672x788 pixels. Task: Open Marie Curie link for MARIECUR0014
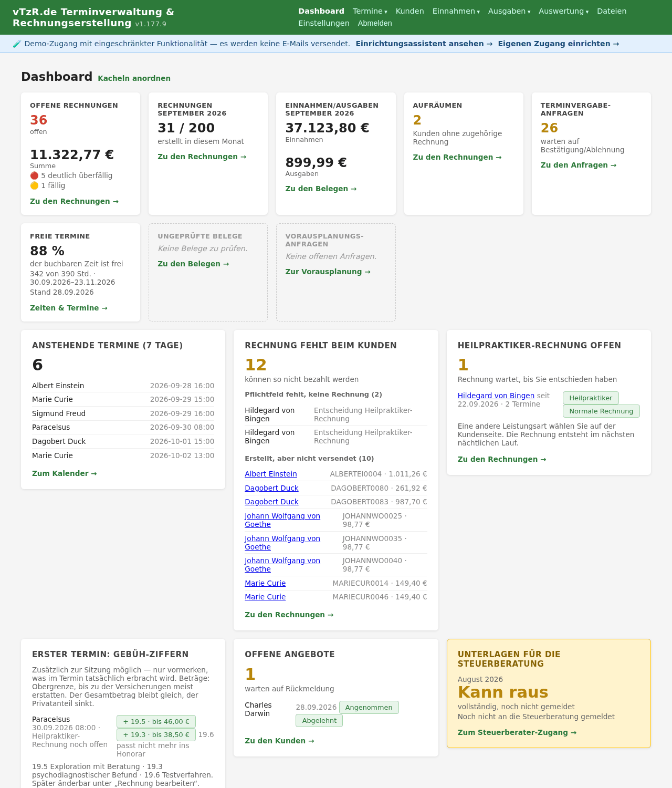coord(265,583)
